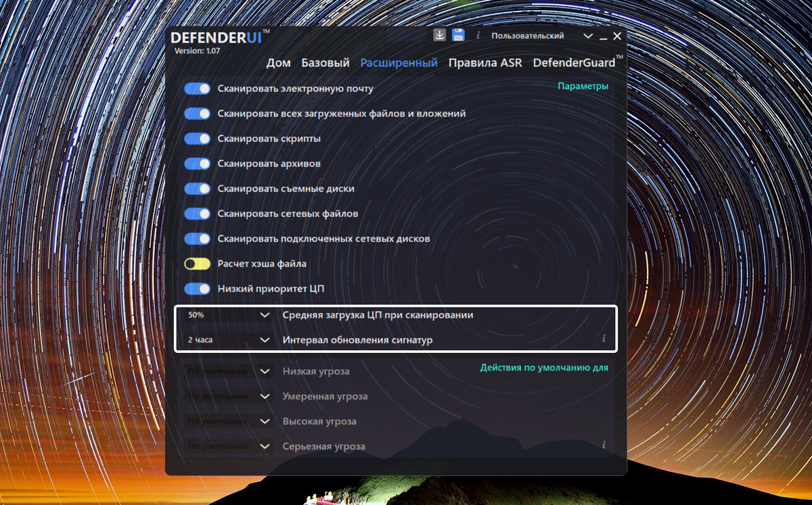Image resolution: width=812 pixels, height=505 pixels.
Task: Enable the Расчет хэша файла toggle
Action: (x=198, y=264)
